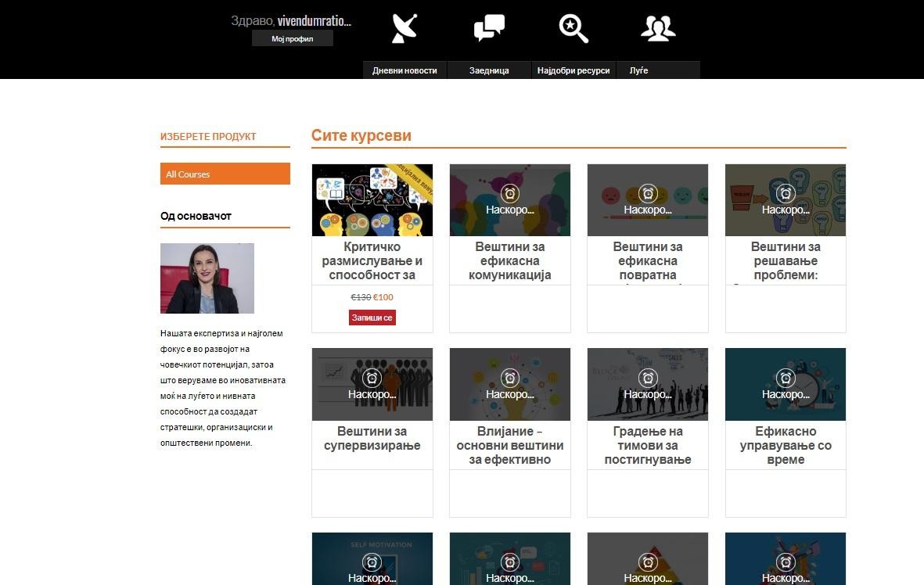Open the Дневни новости menu tab

404,70
